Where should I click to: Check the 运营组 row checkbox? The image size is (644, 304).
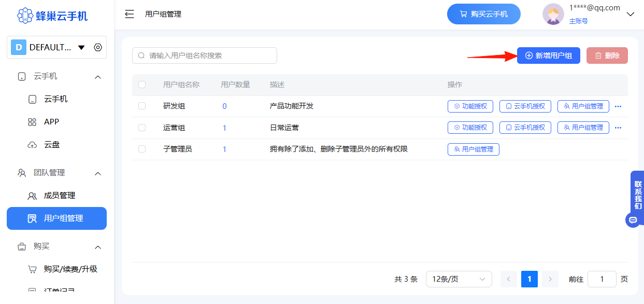[x=142, y=128]
